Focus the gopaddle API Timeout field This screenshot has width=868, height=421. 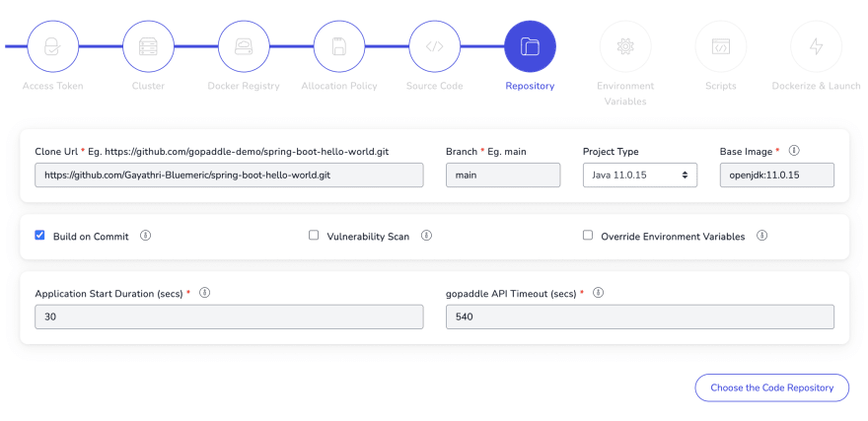[x=640, y=316]
